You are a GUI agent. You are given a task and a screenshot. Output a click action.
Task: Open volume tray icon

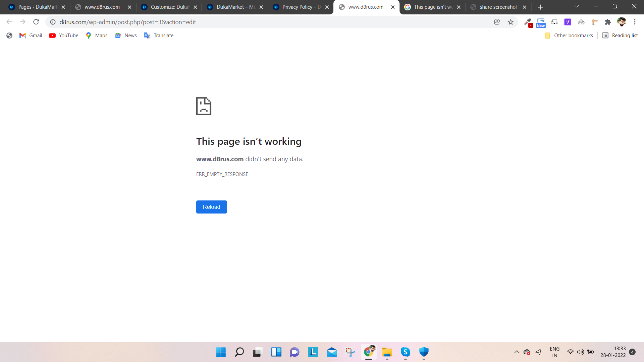coord(580,352)
